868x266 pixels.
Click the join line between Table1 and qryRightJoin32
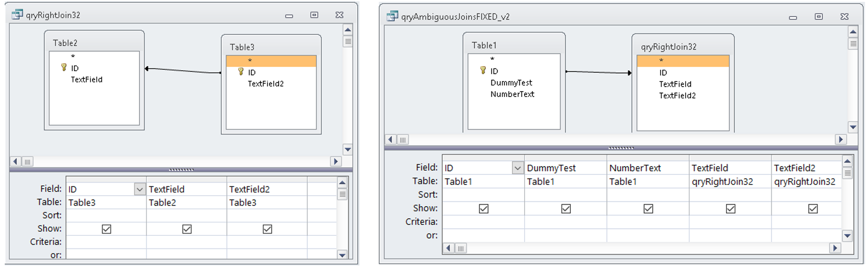(x=598, y=73)
